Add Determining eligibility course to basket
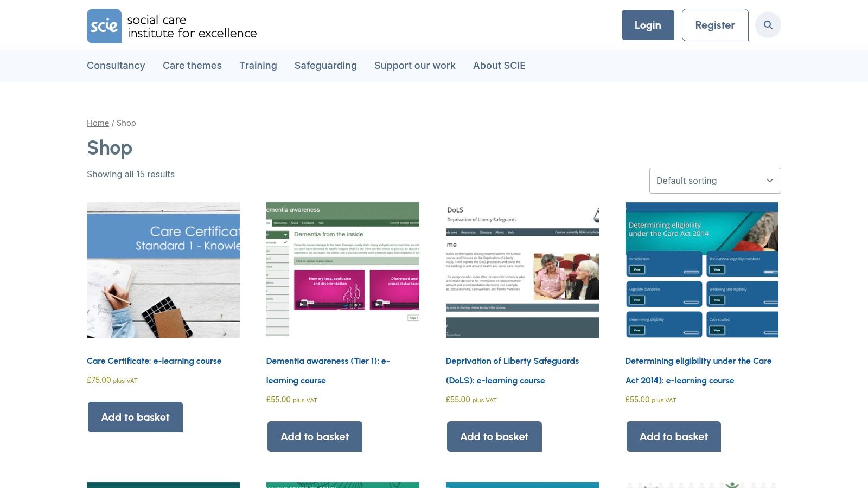The height and width of the screenshot is (488, 868). pyautogui.click(x=673, y=436)
